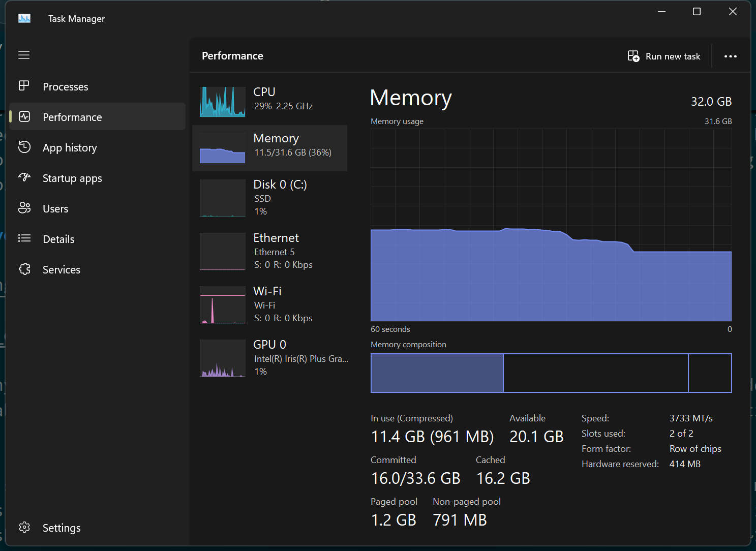Open Wi-Fi performance via its label
This screenshot has height=551, width=756.
(x=267, y=291)
